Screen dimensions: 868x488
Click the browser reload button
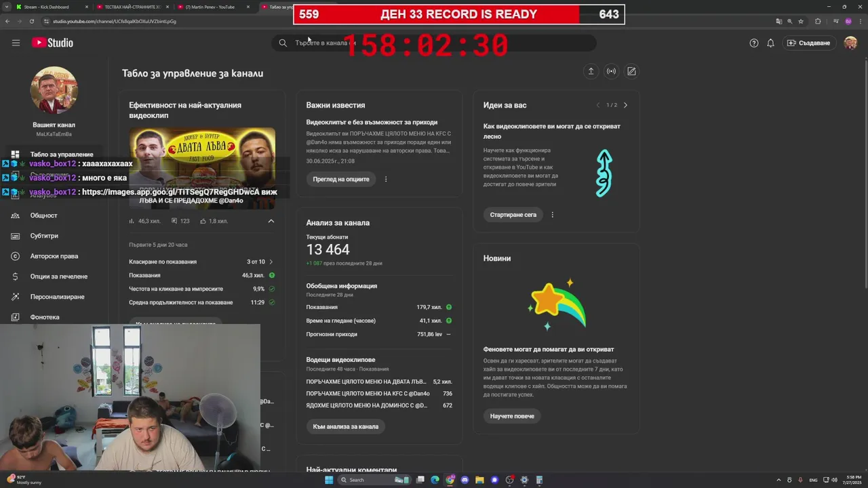32,21
